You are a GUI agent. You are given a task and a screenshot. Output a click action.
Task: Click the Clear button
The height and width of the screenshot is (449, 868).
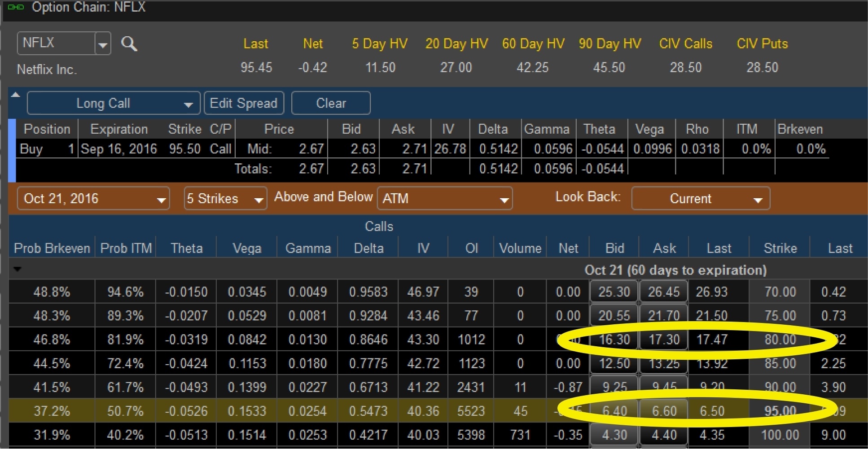331,103
